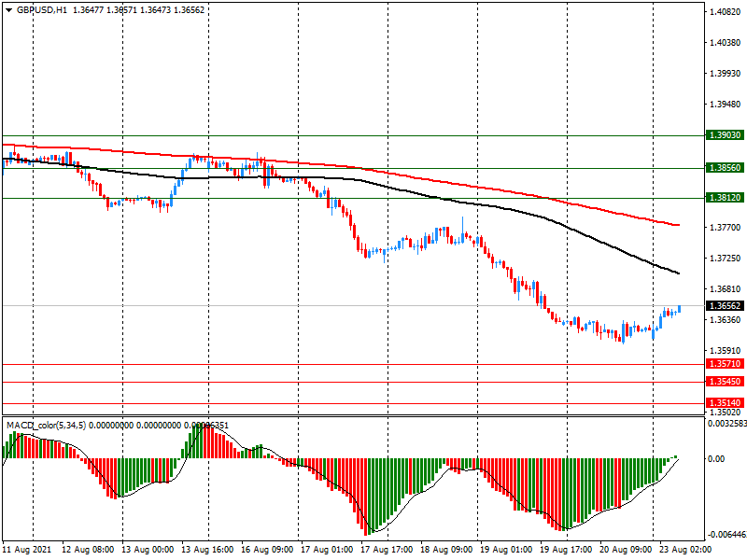
Task: Click the 1.40380 price scale value
Action: pos(726,43)
